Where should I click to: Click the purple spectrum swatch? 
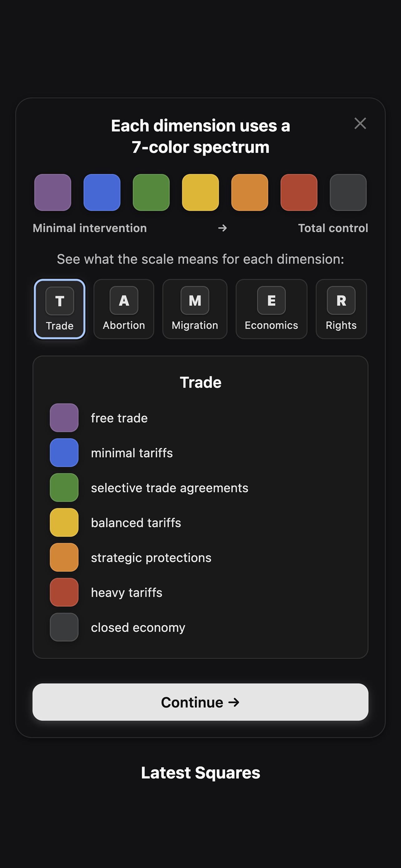52,192
